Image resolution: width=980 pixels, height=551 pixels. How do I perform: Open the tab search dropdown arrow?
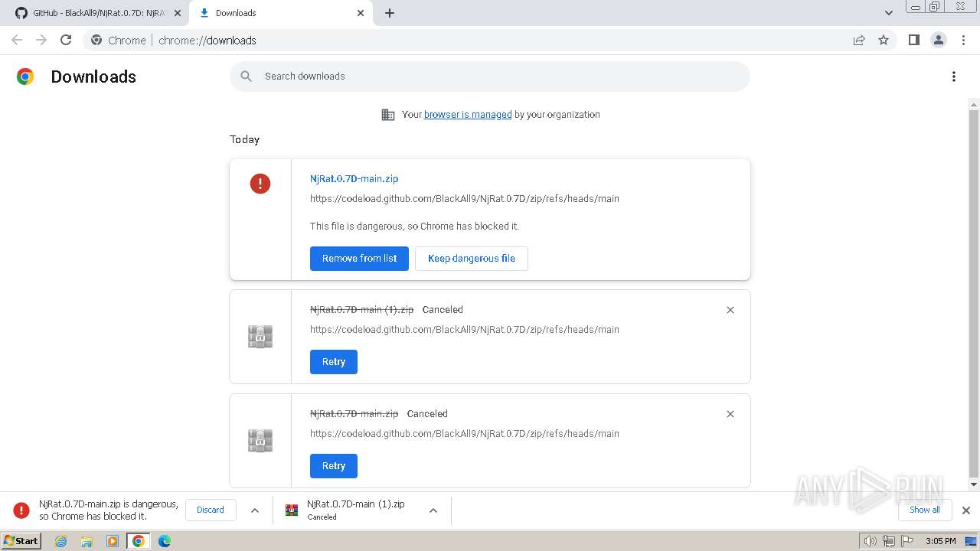pyautogui.click(x=889, y=13)
